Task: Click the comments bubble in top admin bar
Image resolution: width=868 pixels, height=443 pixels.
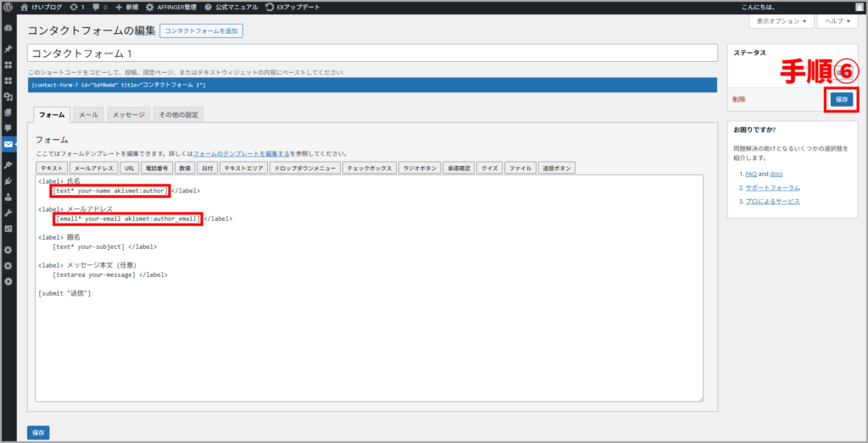Action: (x=96, y=7)
